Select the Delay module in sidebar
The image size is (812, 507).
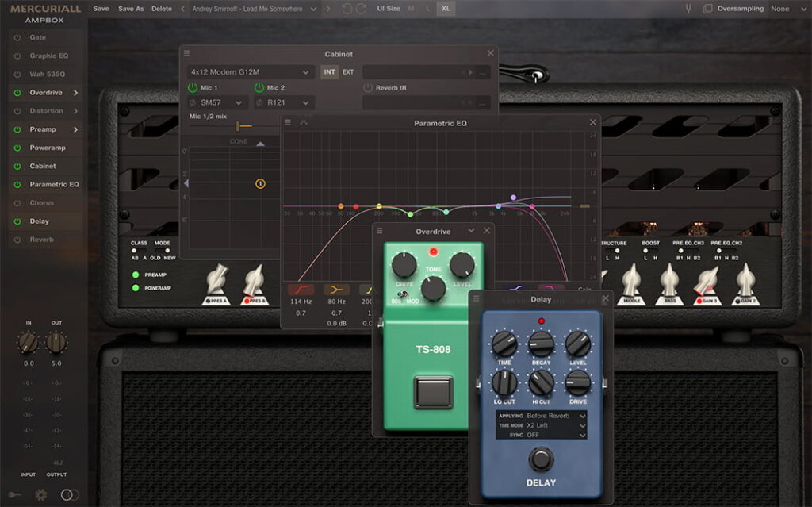click(39, 221)
